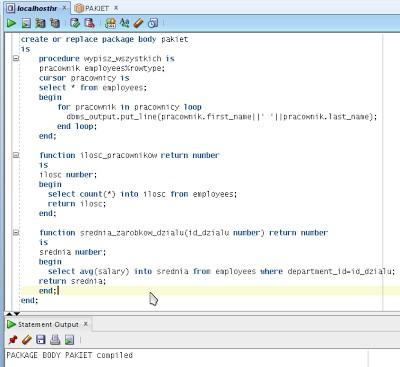Click the 'select avg(salary) into srednia' line
The width and height of the screenshot is (400, 367).
[x=221, y=271]
